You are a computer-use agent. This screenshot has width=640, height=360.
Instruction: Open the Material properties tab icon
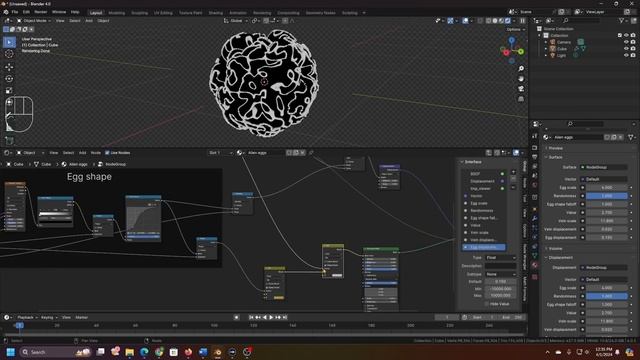point(535,265)
